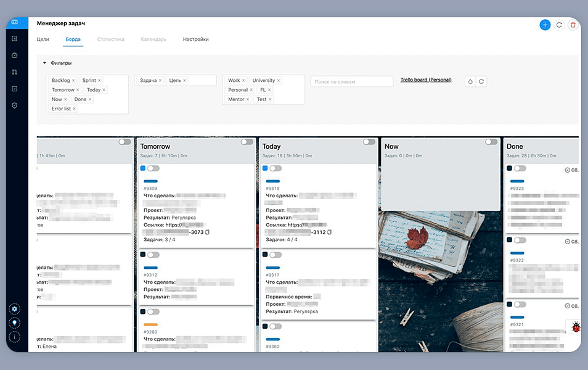Open the calendar icon at sidebar top
This screenshot has width=588, height=370.
15,22
